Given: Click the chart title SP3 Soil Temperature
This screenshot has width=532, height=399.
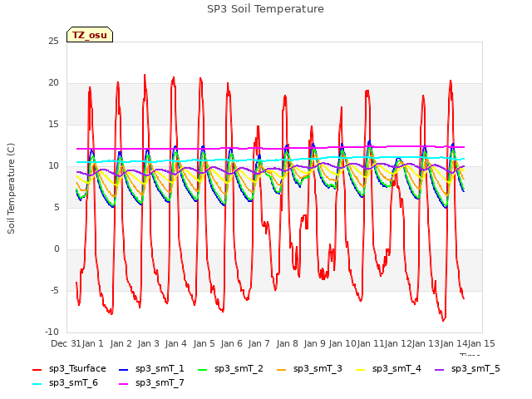Looking at the screenshot, I should [x=266, y=9].
